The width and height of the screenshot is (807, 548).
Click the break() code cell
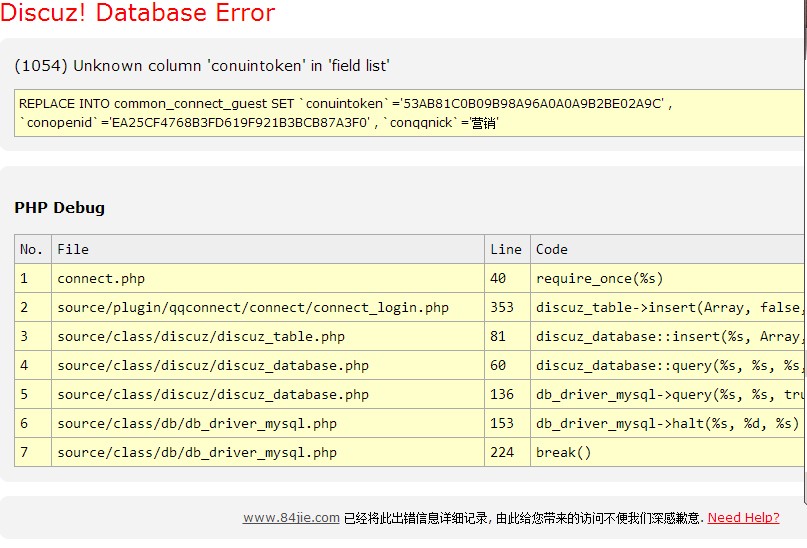668,452
